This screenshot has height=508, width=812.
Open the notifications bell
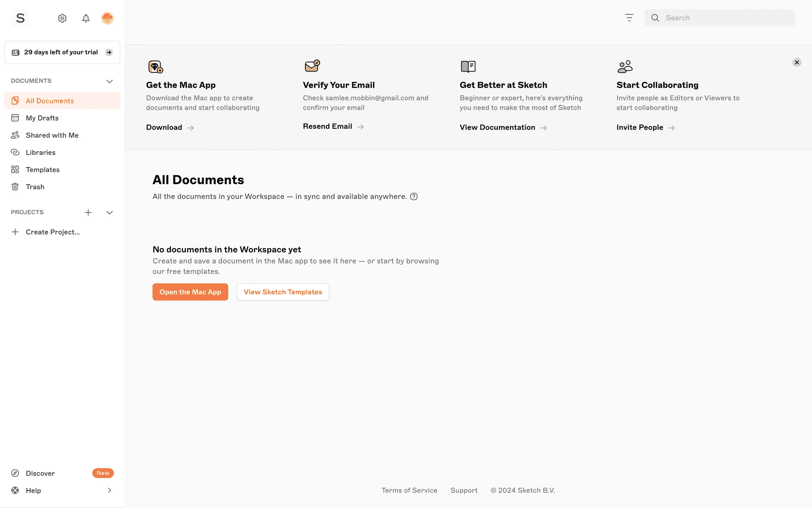(86, 18)
